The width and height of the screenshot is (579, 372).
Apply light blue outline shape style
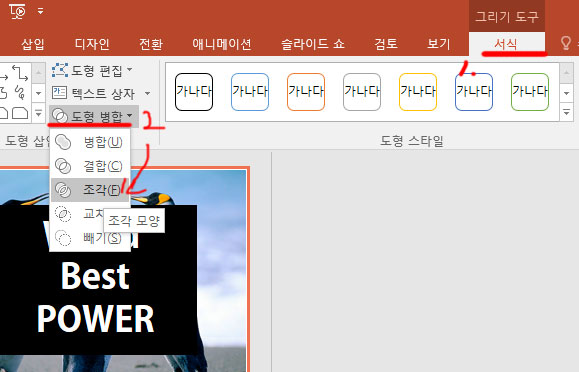click(x=250, y=92)
